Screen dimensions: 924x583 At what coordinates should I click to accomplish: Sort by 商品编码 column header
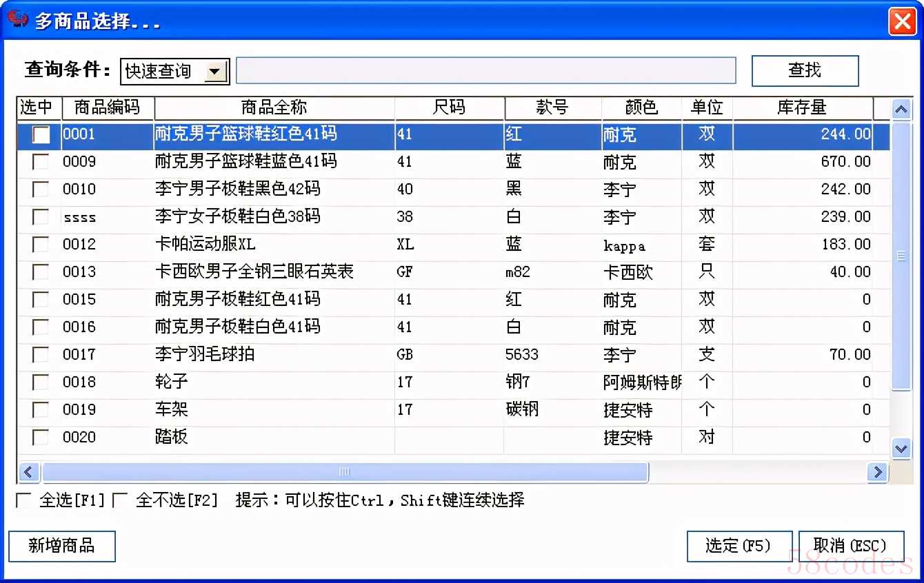tap(108, 108)
